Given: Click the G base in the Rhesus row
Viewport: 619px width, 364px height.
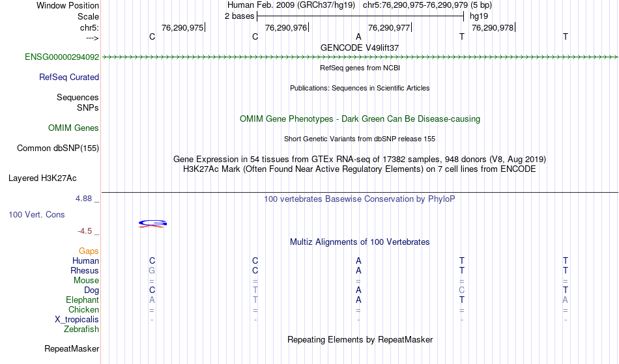Looking at the screenshot, I should pyautogui.click(x=152, y=271).
